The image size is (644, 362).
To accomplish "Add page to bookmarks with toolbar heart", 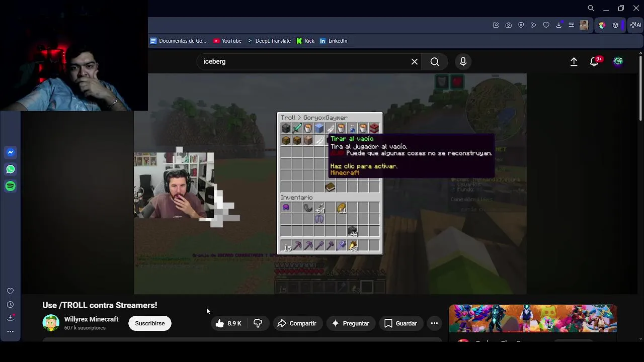I will click(x=546, y=25).
